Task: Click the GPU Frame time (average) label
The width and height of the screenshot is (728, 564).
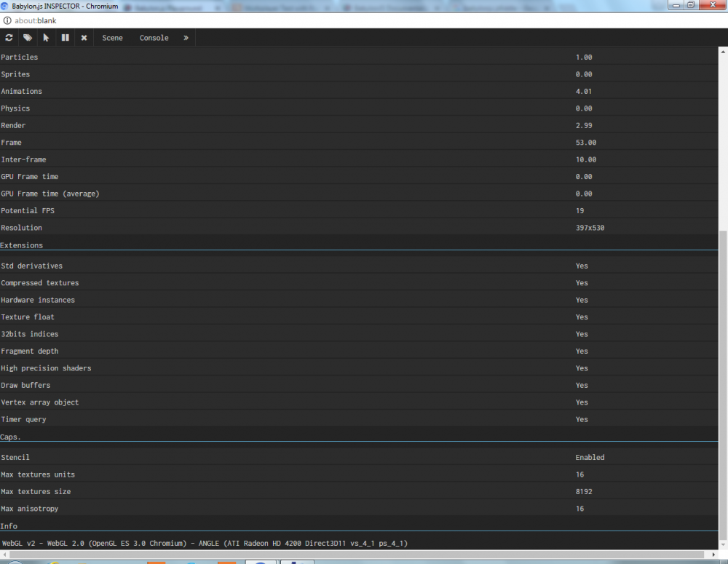Action: coord(50,194)
